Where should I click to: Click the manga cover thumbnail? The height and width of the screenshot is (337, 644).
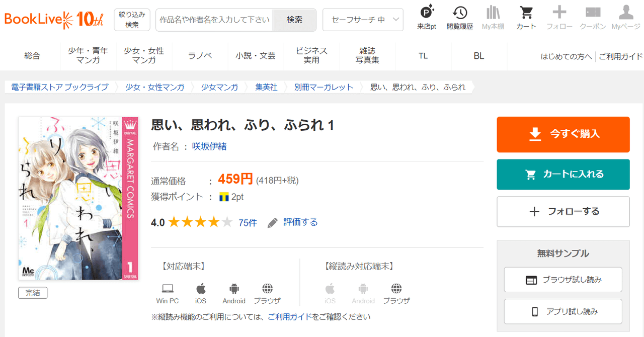click(78, 198)
